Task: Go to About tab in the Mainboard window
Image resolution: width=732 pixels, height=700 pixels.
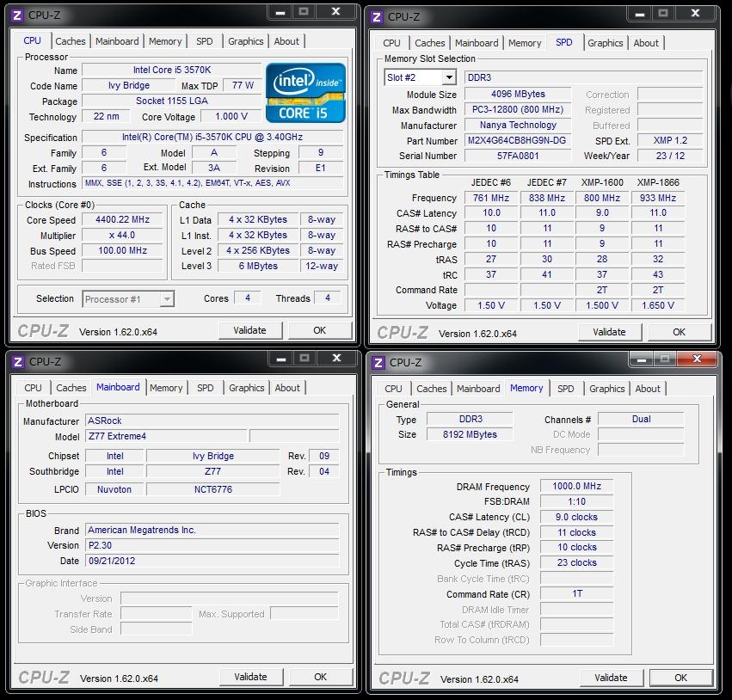Action: (287, 388)
